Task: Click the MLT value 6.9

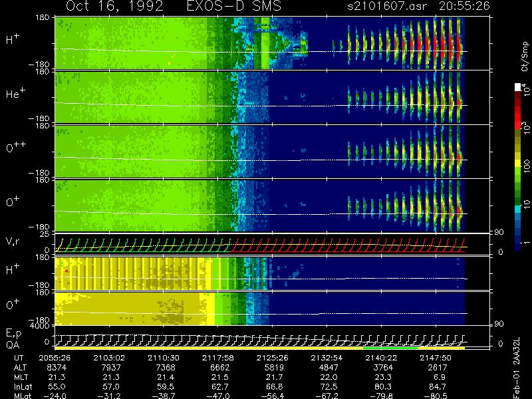Action: (439, 377)
